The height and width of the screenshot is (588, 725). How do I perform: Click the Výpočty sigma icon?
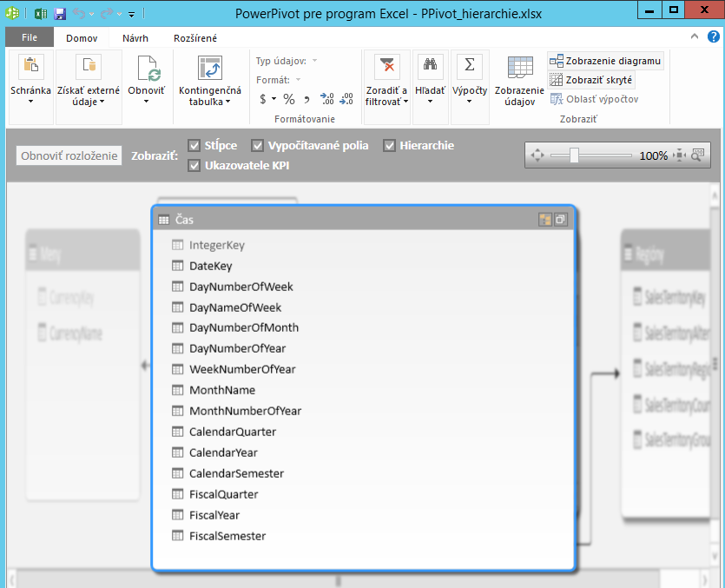[x=470, y=67]
